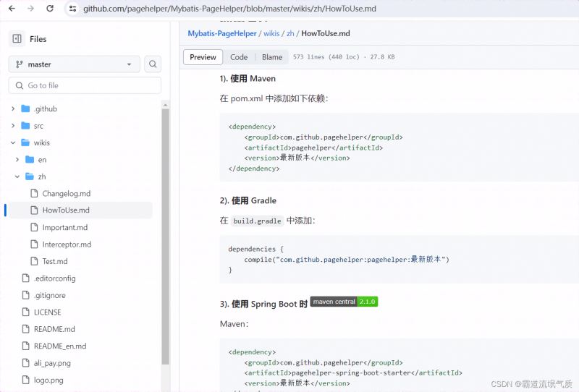This screenshot has height=392, width=579.
Task: Expand the .github folder chevron
Action: (x=13, y=108)
